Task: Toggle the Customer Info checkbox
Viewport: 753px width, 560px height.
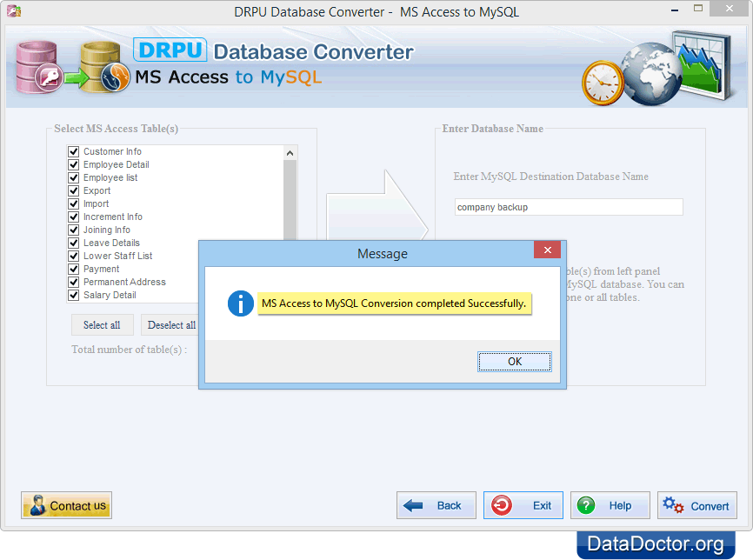Action: [74, 152]
